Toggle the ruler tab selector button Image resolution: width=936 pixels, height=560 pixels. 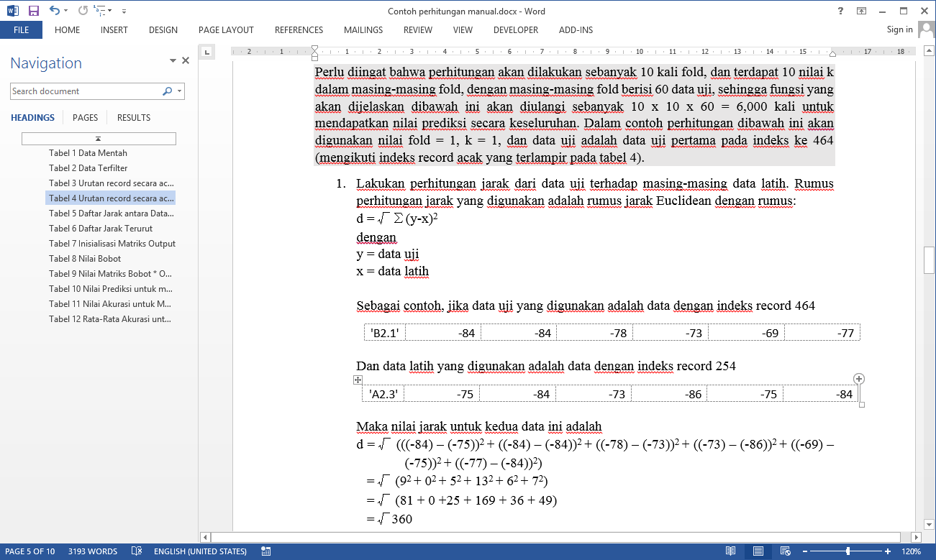point(206,52)
